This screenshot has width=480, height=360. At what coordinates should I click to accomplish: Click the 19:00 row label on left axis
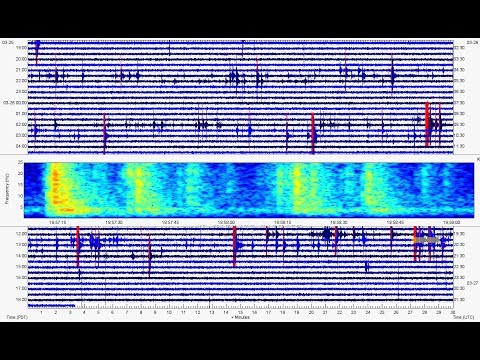pyautogui.click(x=21, y=48)
